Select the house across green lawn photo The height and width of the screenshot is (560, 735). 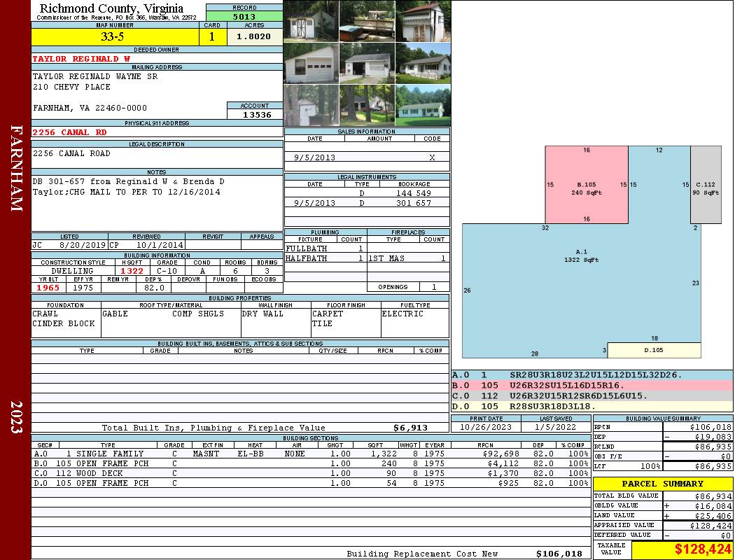[423, 105]
